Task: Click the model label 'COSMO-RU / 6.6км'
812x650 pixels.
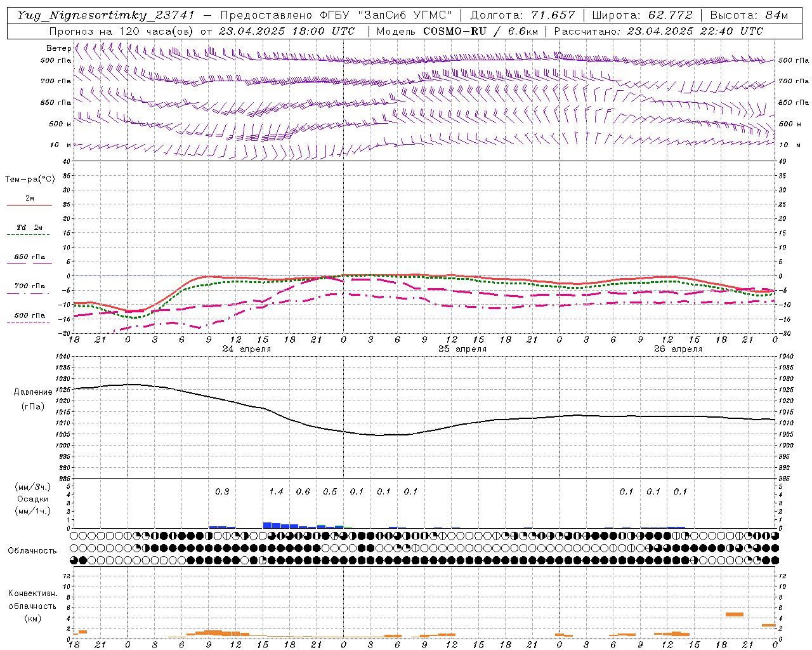Action: coord(480,31)
